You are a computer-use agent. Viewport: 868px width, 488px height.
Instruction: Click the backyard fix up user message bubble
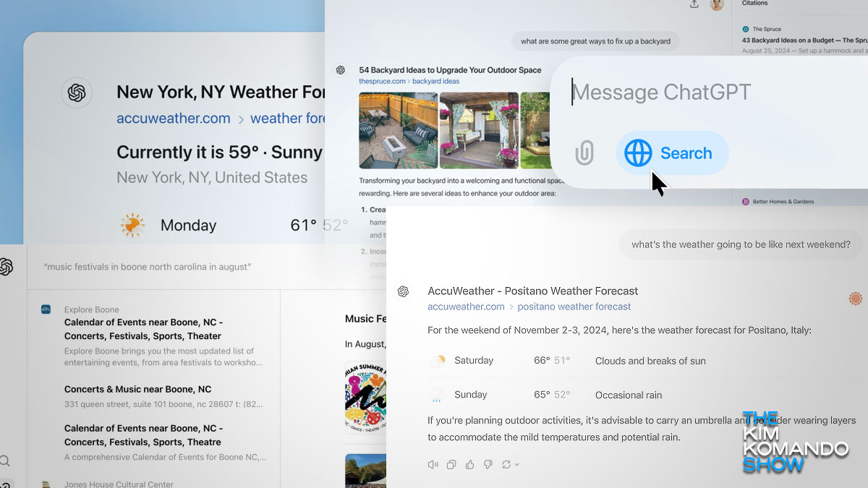point(595,41)
